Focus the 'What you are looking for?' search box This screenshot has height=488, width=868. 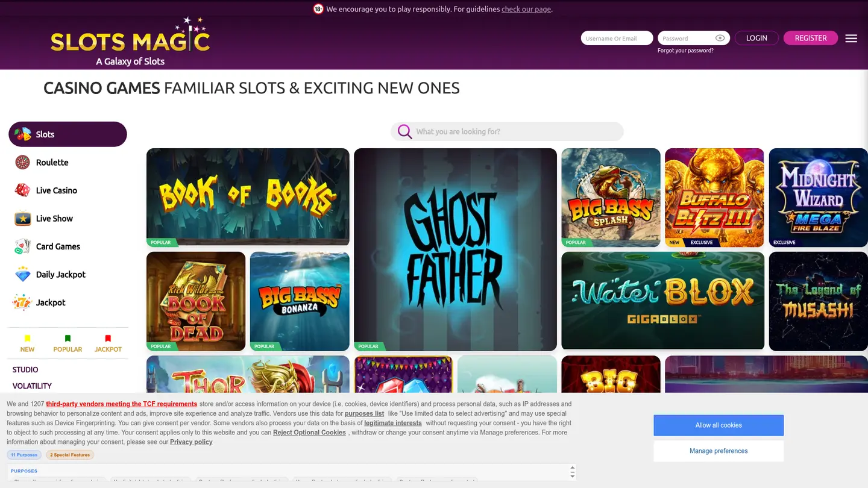[x=507, y=131]
